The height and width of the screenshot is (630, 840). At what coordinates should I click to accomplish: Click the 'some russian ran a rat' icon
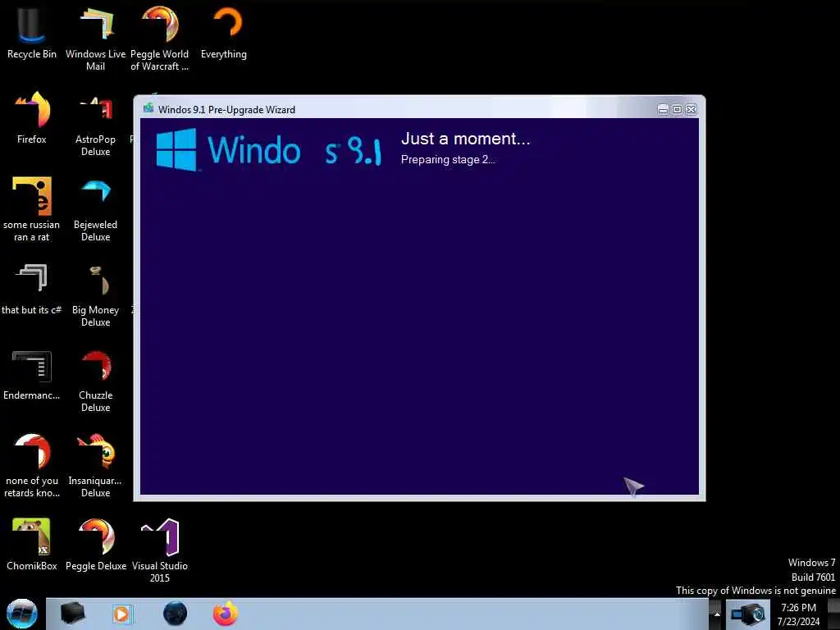click(x=31, y=209)
